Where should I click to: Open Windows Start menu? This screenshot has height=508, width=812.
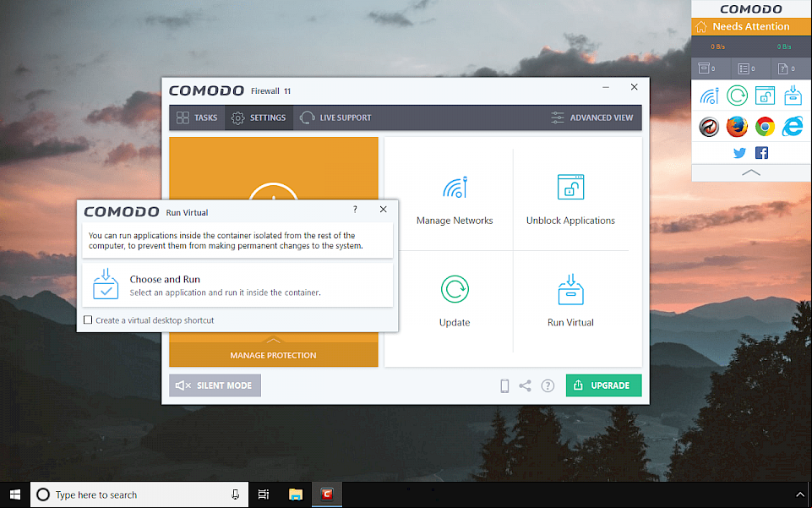point(15,495)
